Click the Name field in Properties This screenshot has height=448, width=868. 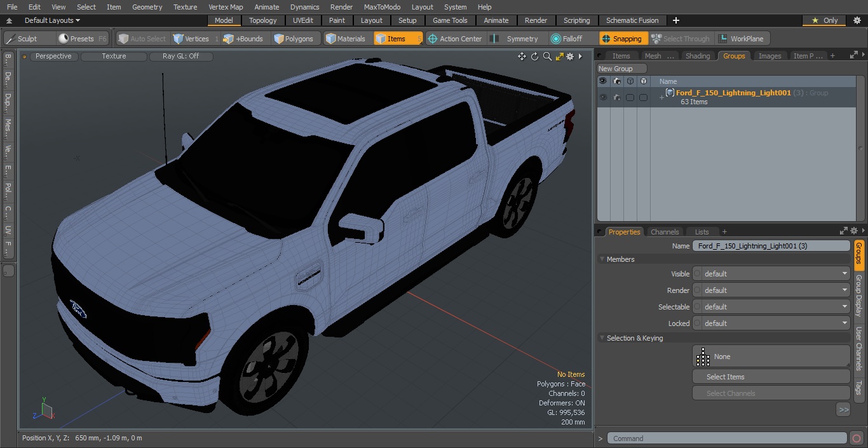(771, 246)
